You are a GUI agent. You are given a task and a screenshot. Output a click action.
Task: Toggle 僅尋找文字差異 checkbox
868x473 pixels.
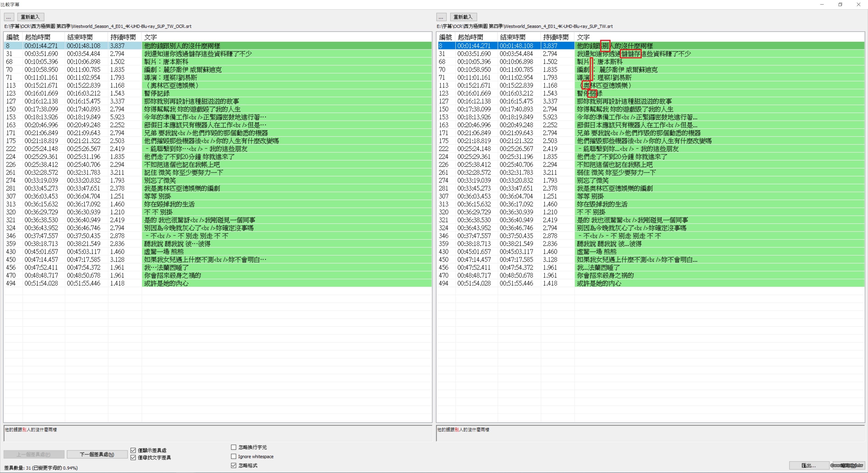(x=133, y=457)
